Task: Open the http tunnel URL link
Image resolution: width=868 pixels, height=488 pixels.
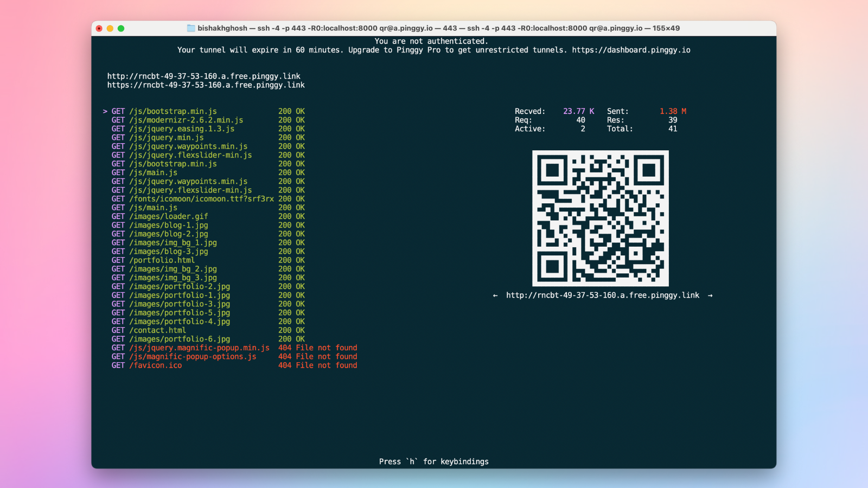Action: 204,76
